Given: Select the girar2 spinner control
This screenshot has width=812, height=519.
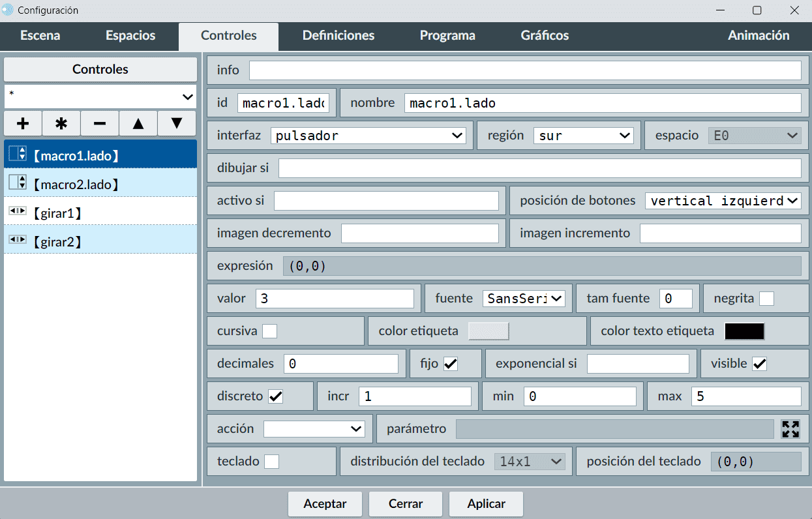Looking at the screenshot, I should click(100, 242).
